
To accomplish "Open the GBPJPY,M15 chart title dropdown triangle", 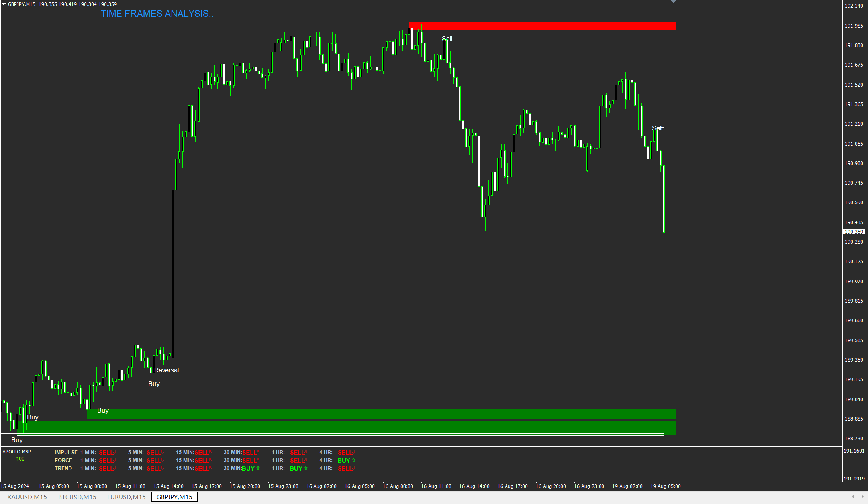I will click(x=4, y=4).
